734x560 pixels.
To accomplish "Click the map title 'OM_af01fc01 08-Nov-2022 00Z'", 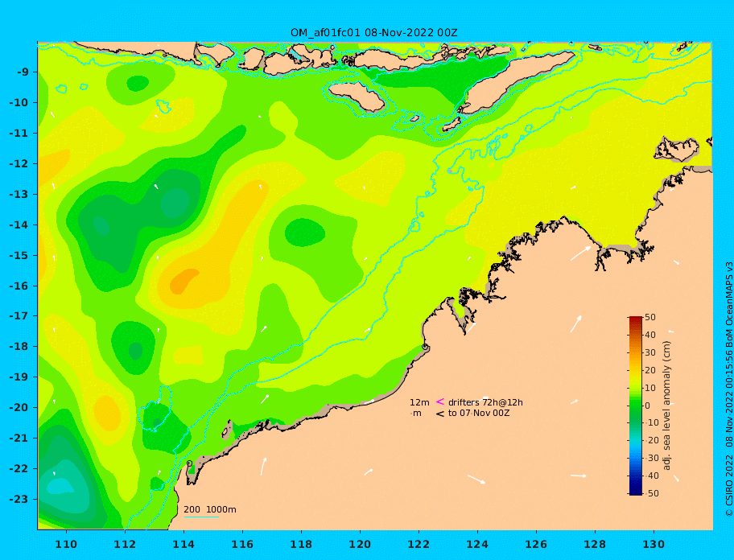I will coord(374,33).
